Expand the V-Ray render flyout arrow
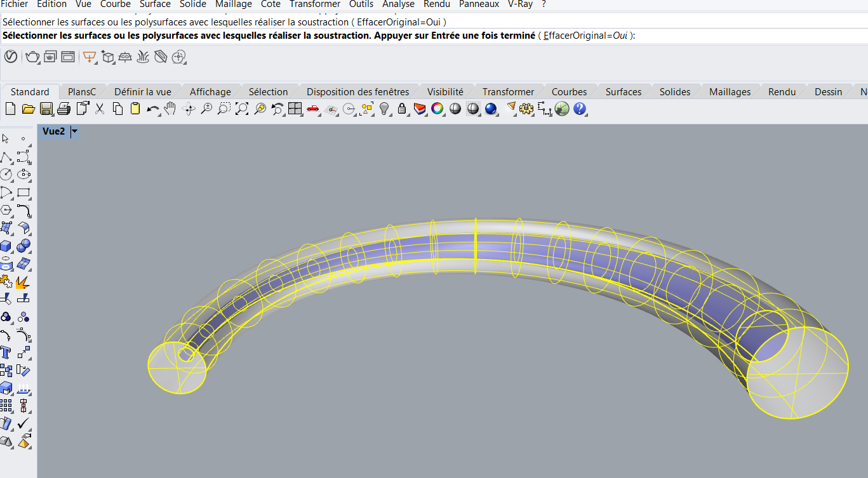 point(39,62)
